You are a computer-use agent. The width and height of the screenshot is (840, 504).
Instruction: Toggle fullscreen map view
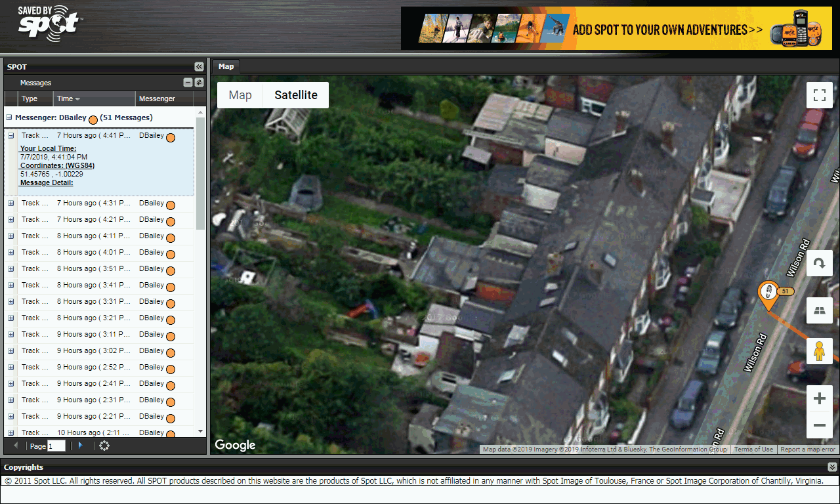tap(819, 95)
